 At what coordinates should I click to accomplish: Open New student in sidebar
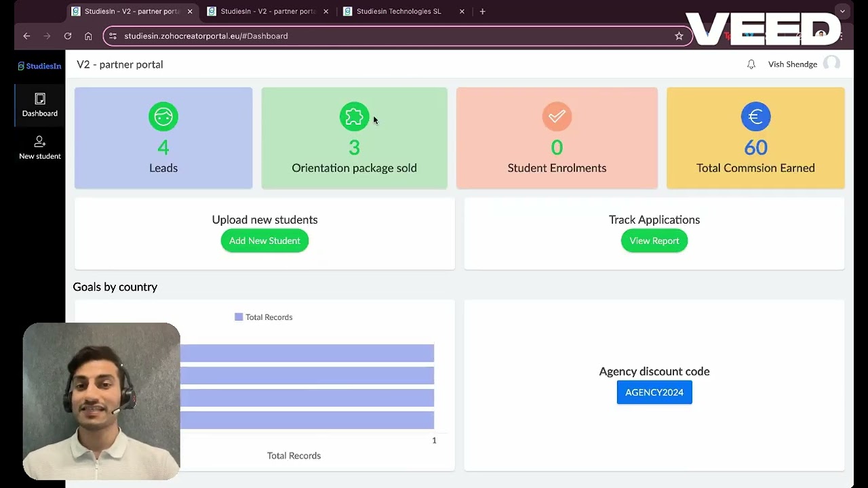coord(40,148)
